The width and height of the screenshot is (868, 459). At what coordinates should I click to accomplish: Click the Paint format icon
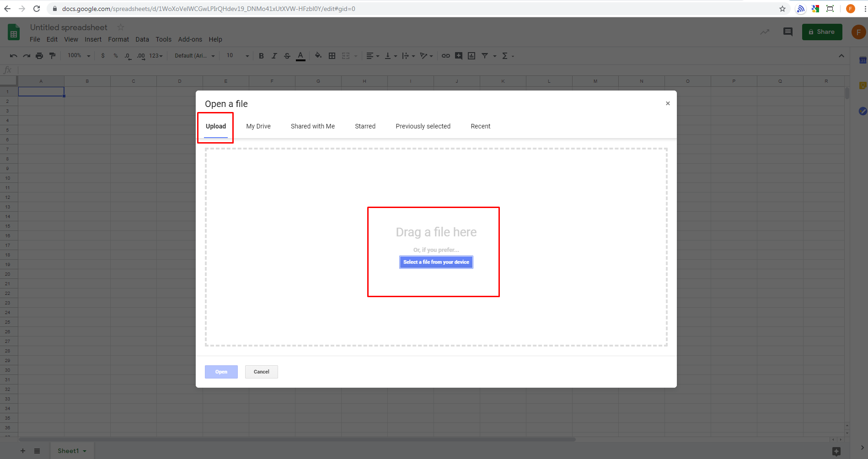click(x=52, y=56)
